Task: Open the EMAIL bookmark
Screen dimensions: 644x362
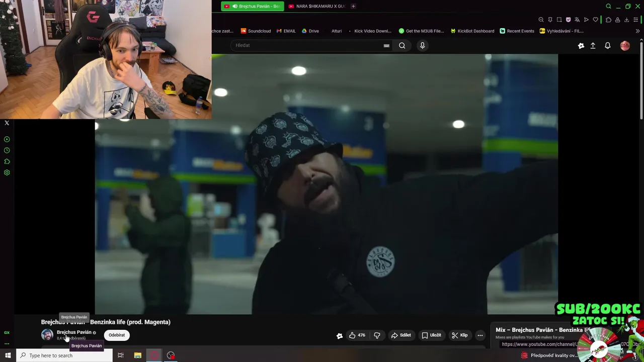Action: pyautogui.click(x=286, y=31)
